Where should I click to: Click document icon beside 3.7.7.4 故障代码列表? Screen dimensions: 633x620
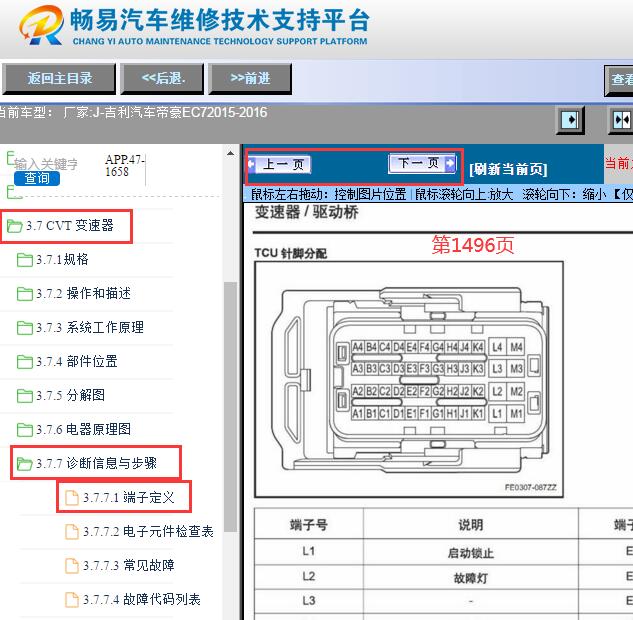point(72,599)
